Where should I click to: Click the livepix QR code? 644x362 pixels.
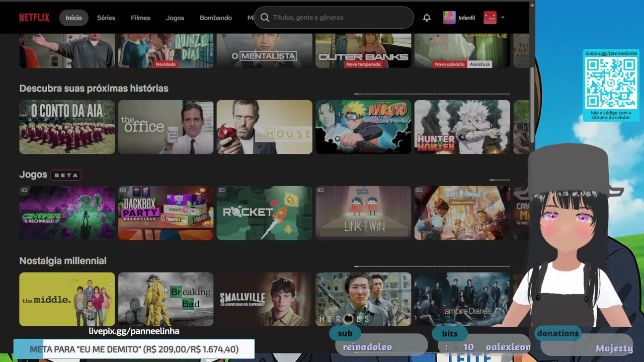point(611,82)
